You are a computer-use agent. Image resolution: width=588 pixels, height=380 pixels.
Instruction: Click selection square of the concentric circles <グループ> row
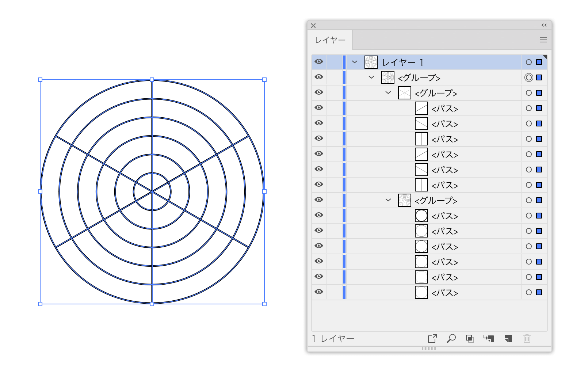tap(539, 200)
